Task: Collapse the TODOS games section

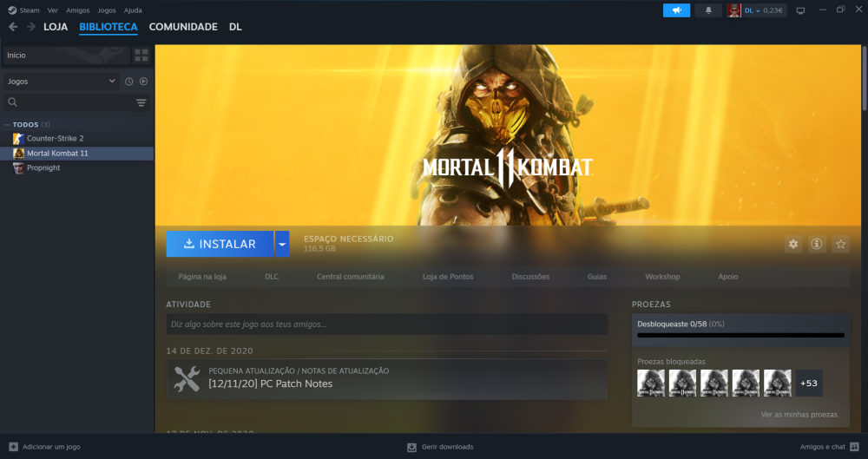Action: tap(7, 124)
